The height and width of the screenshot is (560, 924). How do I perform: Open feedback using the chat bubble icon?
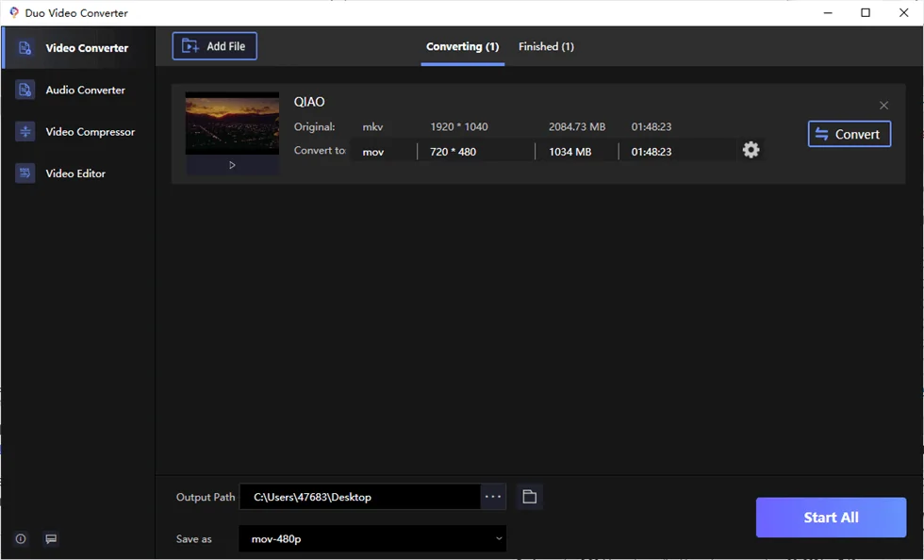click(48, 538)
